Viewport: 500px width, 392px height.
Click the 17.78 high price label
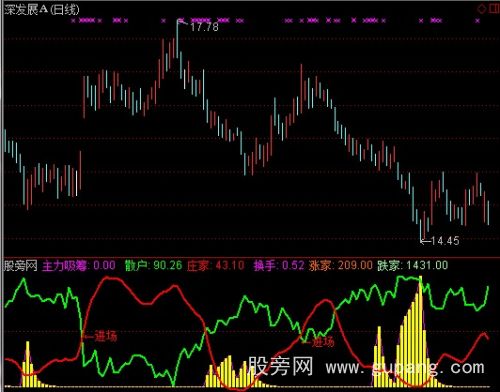click(x=204, y=27)
